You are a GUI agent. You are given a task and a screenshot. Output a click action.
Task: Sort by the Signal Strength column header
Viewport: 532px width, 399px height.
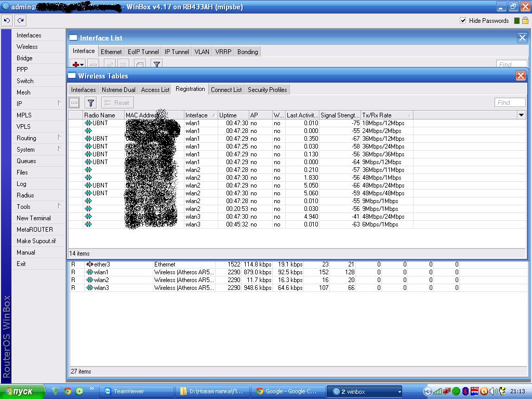click(340, 115)
